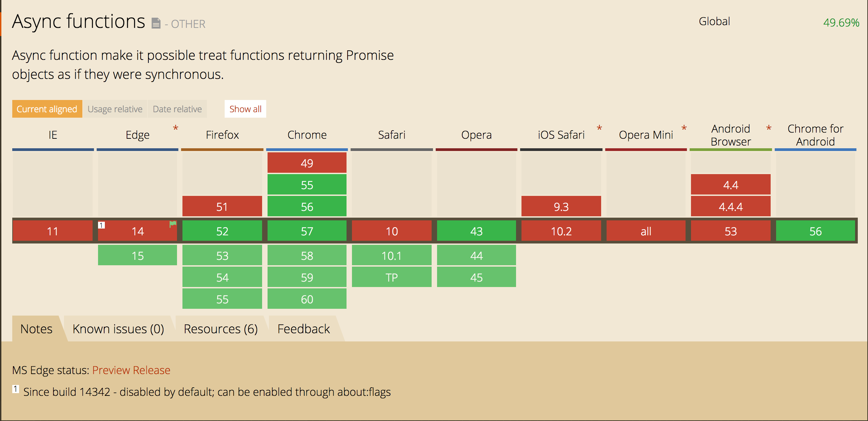Switch to Usage relative view
The image size is (868, 421).
(115, 109)
